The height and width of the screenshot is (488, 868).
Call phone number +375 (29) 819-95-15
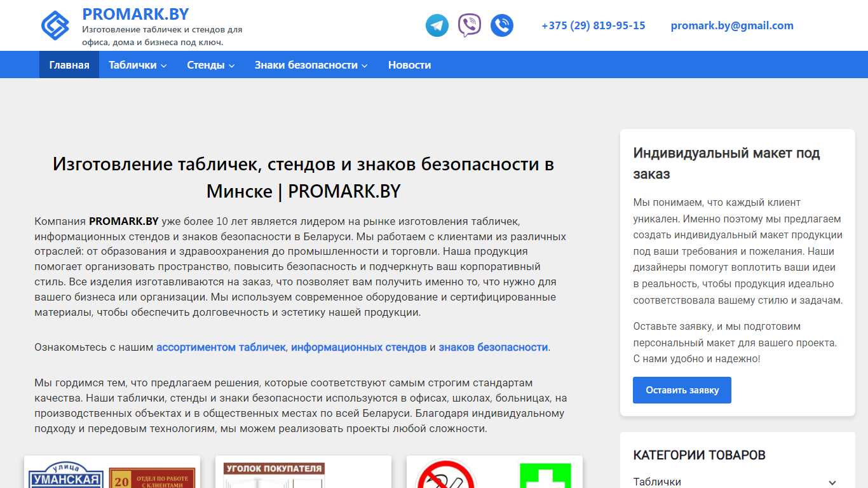point(593,25)
